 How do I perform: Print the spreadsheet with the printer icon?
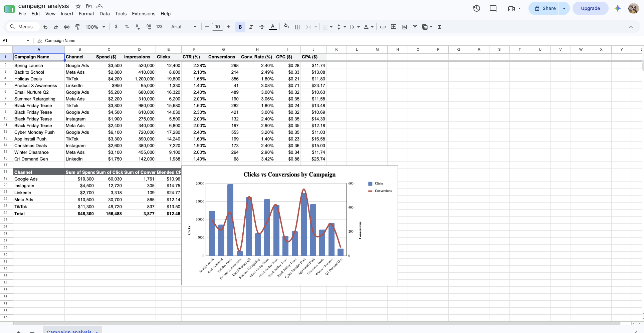click(x=67, y=27)
